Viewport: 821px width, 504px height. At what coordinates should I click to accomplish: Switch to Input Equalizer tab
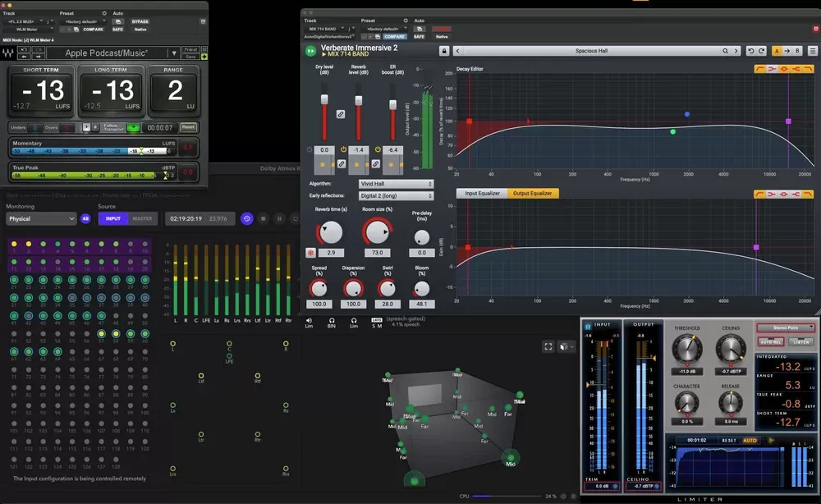tap(482, 193)
